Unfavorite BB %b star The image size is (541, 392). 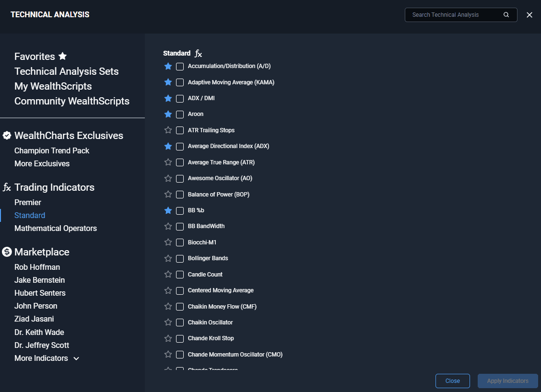(168, 210)
